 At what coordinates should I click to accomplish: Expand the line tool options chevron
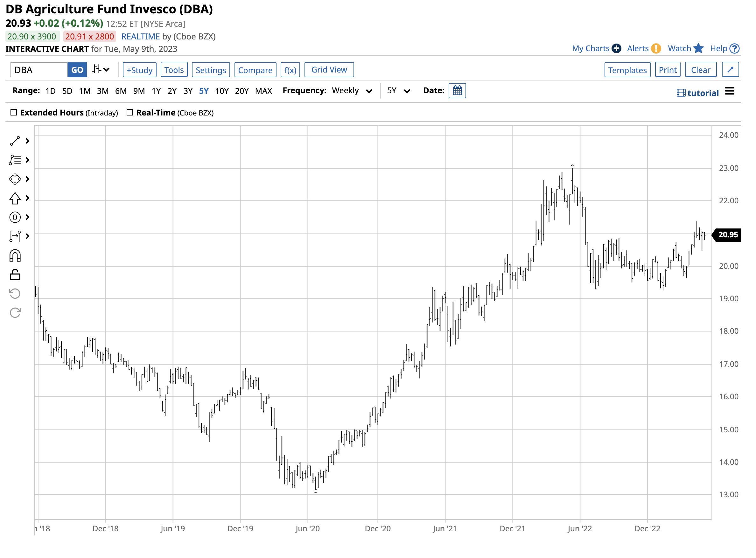28,141
